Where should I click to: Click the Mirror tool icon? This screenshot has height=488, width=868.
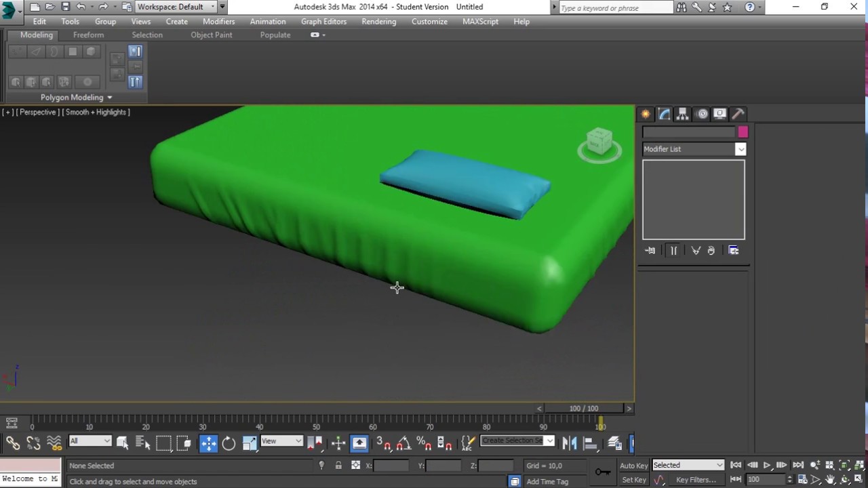(x=570, y=443)
